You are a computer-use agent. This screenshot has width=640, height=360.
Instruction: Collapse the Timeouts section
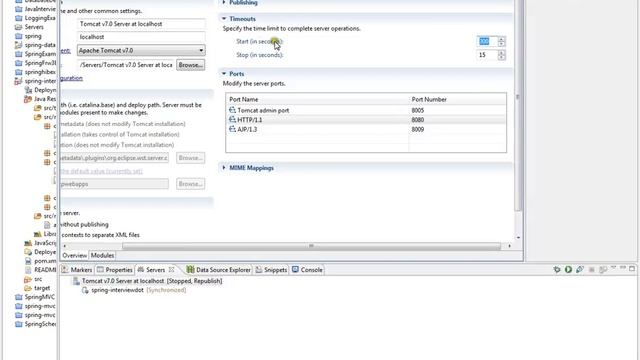point(224,18)
